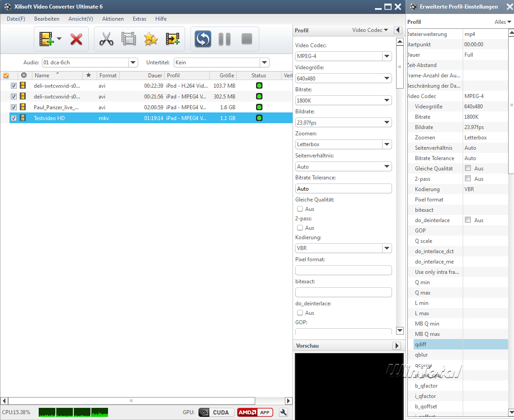Viewport: 514px width, 420px height.
Task: Toggle Gleiche Qualität checkbox in Erweiterte settings
Action: click(x=468, y=168)
